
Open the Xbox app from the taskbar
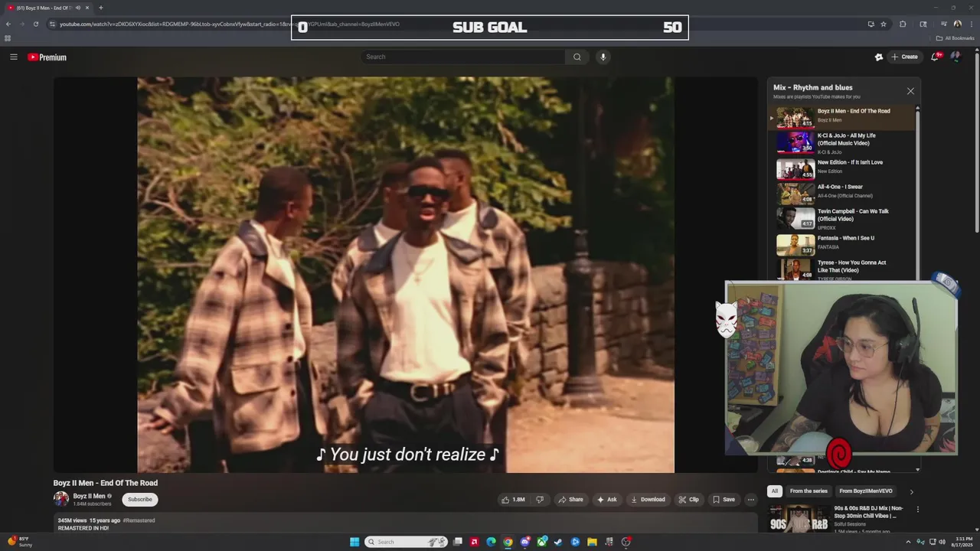coord(541,542)
